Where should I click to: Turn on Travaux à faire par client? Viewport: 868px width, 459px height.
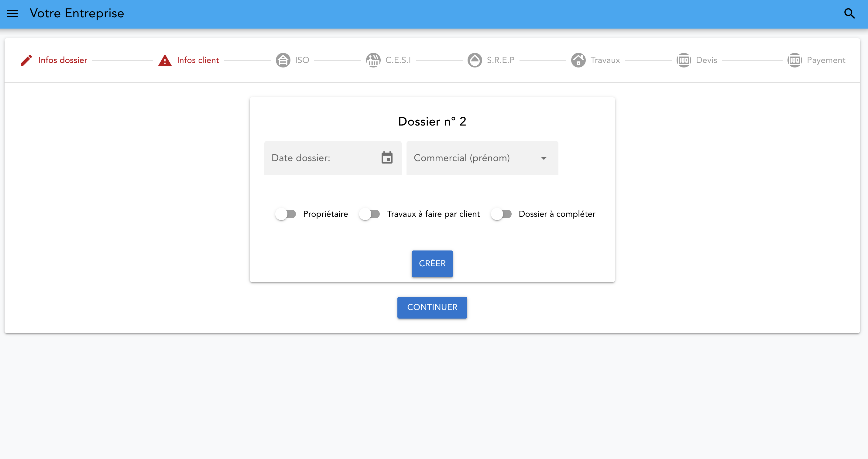tap(369, 214)
